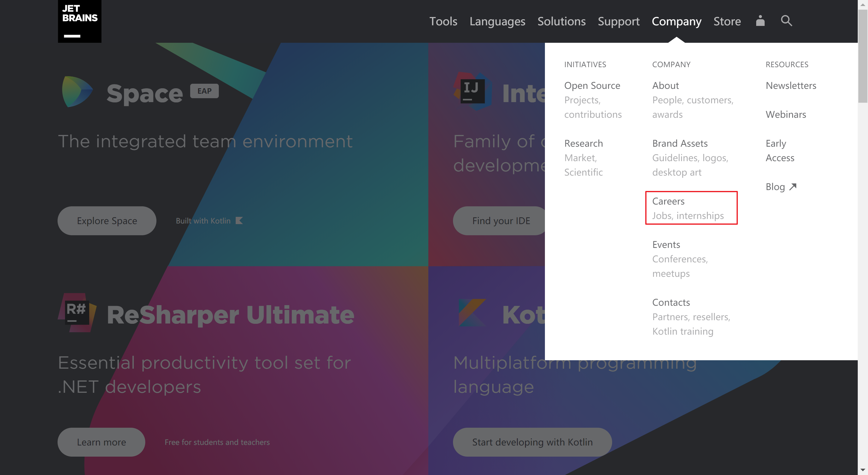Click the JetBrains logo
The image size is (868, 475).
[x=80, y=21]
